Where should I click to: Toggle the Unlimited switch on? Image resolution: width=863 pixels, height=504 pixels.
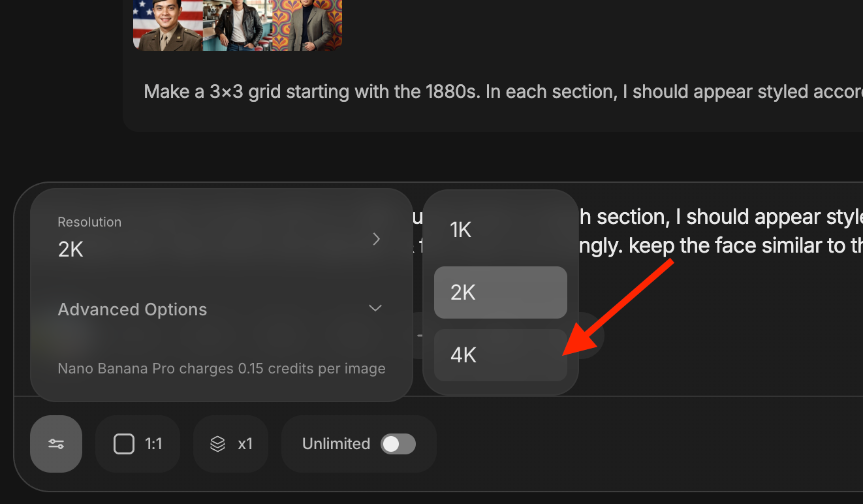click(398, 444)
